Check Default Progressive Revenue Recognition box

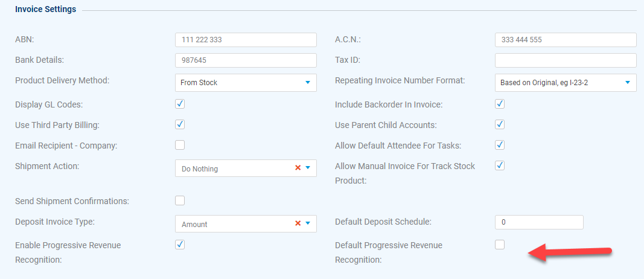pyautogui.click(x=499, y=245)
